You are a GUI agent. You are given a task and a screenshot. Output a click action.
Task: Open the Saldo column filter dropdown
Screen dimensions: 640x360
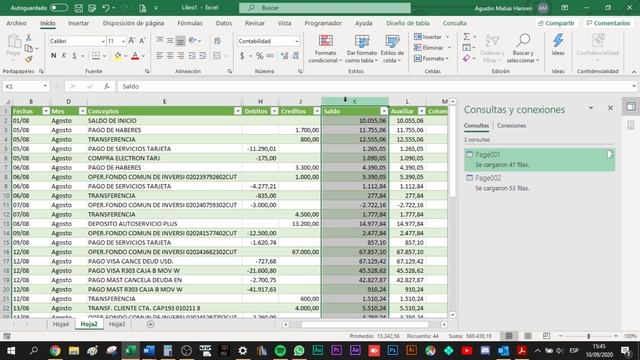384,111
